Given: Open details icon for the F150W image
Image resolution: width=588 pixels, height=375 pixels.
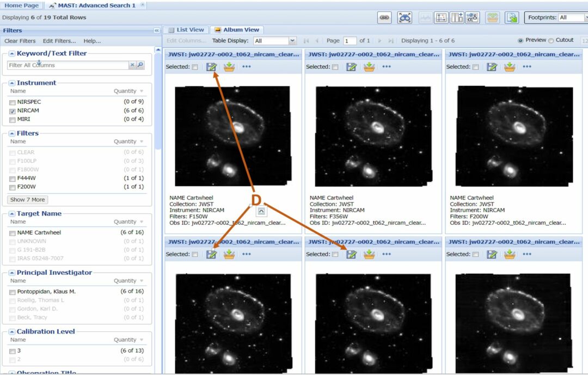Looking at the screenshot, I should tap(211, 67).
